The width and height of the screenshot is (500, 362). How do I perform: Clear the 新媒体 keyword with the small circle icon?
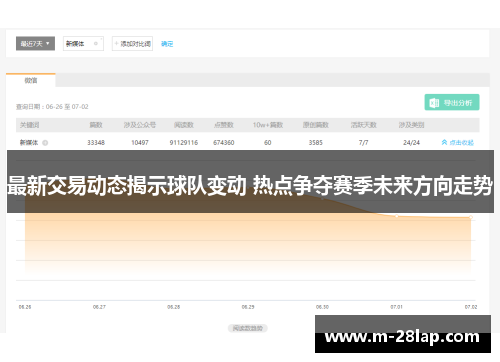[96, 44]
